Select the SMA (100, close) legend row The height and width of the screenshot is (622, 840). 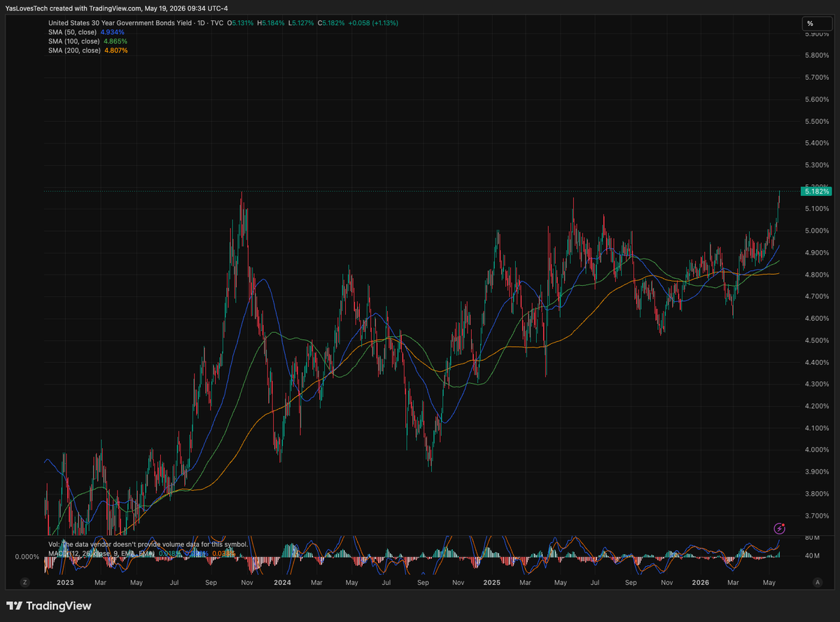click(88, 41)
